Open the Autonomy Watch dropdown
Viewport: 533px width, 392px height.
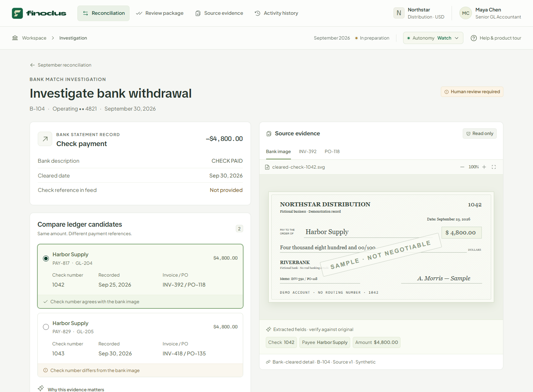[x=433, y=38]
